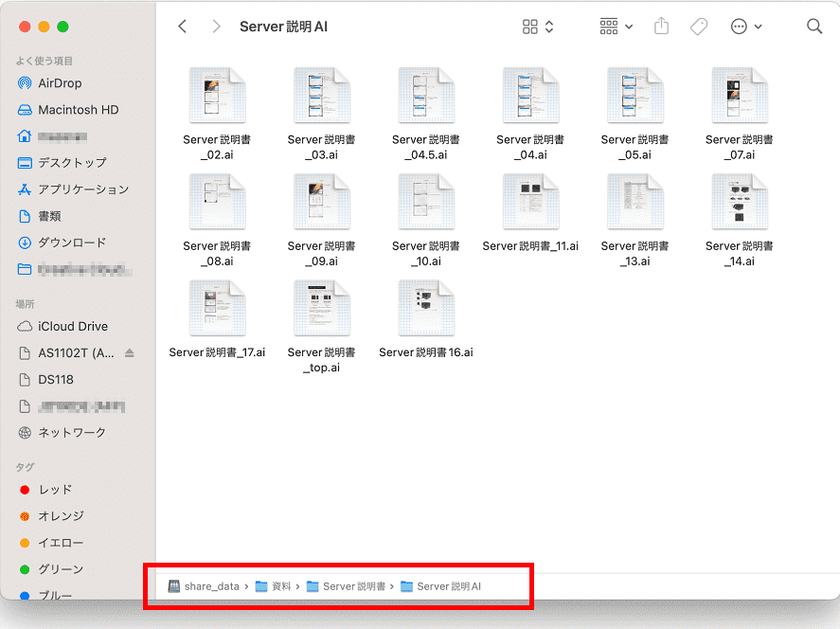Go forward with the right chevron button

[216, 27]
